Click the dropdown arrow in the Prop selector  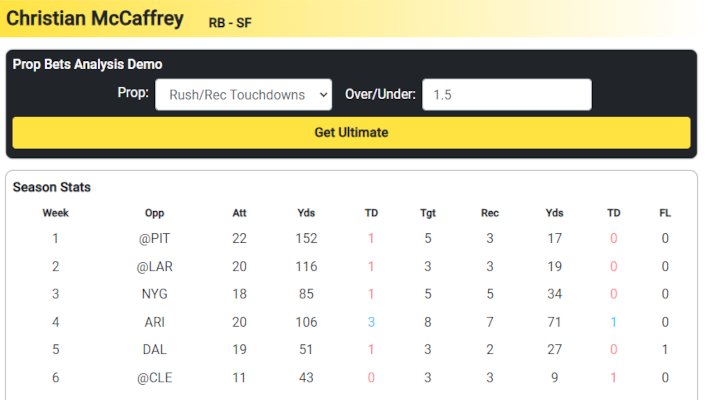click(x=323, y=95)
